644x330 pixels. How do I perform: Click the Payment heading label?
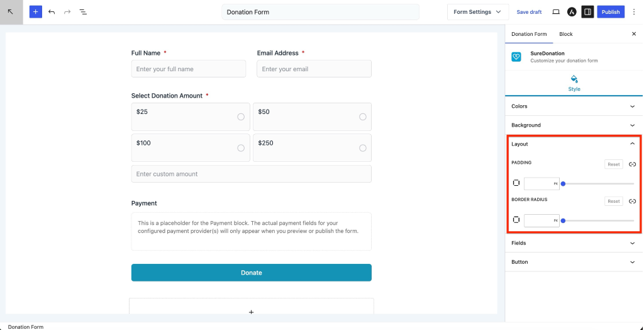click(x=144, y=203)
